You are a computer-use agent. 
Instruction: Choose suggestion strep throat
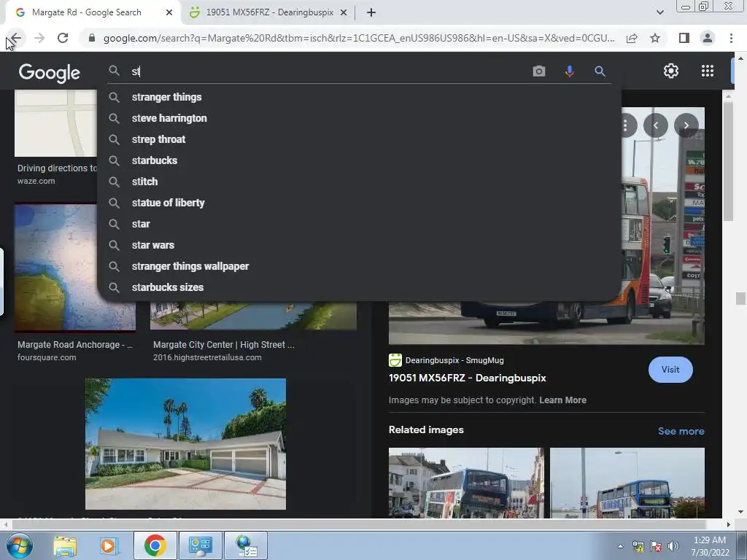tap(360, 139)
